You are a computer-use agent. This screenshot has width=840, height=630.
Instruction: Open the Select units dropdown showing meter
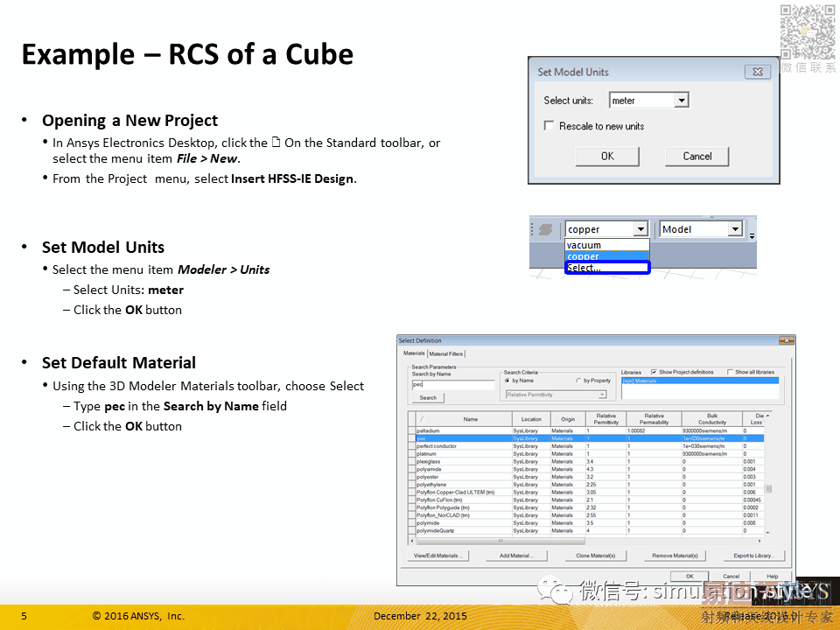coord(649,100)
